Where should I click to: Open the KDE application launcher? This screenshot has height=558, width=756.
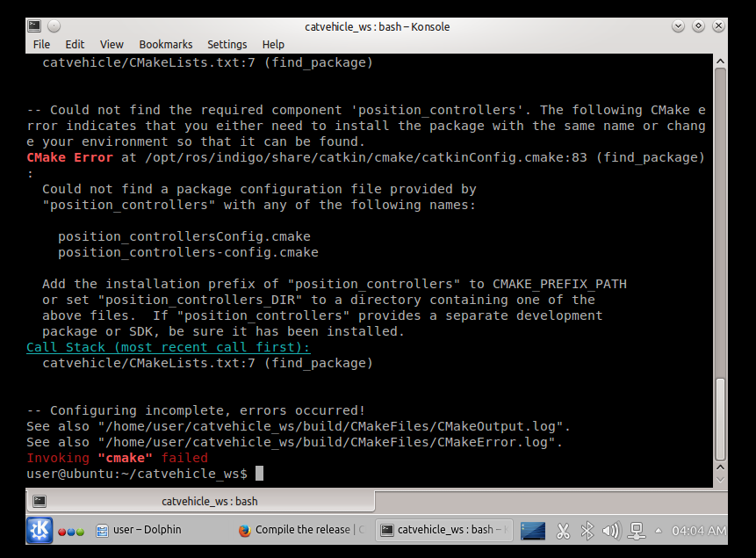[x=40, y=530]
